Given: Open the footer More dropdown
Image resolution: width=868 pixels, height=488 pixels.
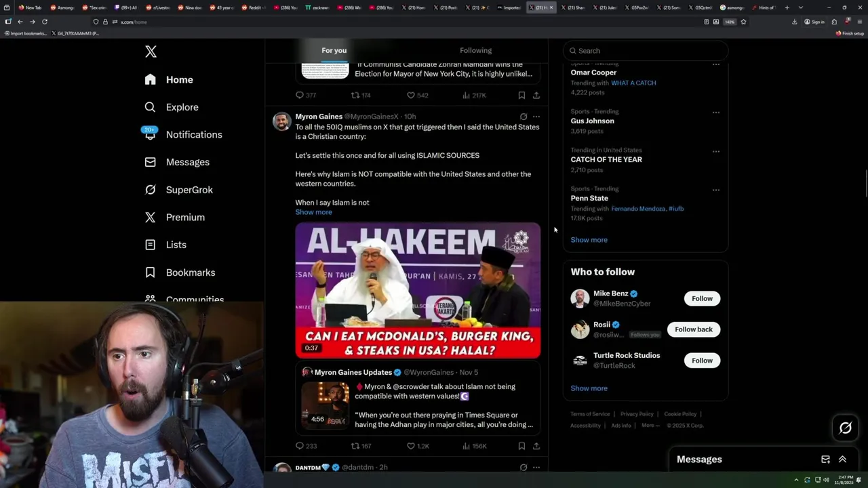Looking at the screenshot, I should [650, 426].
